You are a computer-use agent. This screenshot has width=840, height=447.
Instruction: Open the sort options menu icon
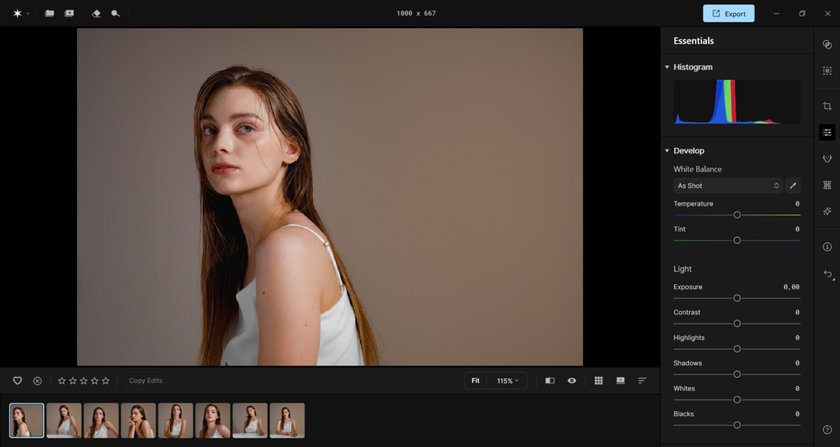click(642, 381)
